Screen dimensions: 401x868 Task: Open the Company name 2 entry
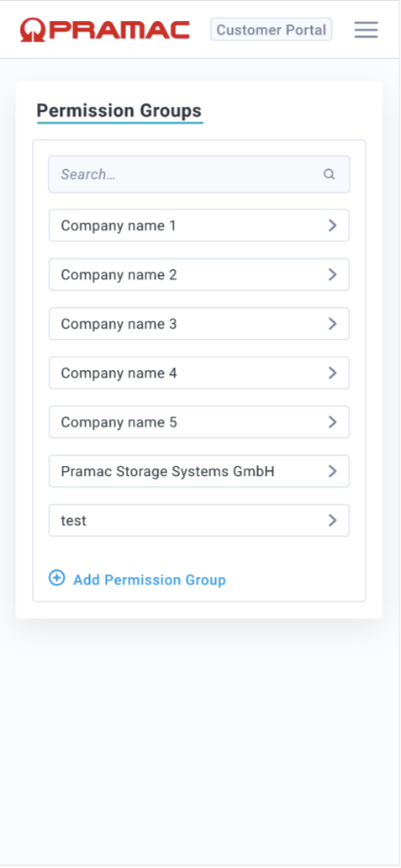tap(199, 274)
